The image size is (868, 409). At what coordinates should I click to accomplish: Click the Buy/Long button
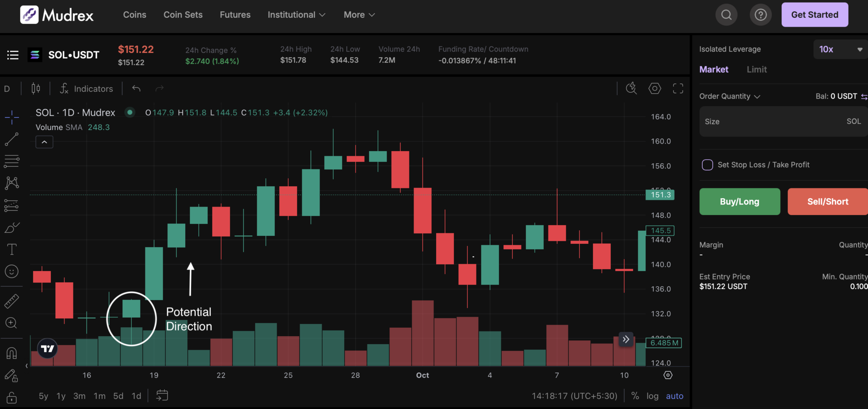(739, 202)
